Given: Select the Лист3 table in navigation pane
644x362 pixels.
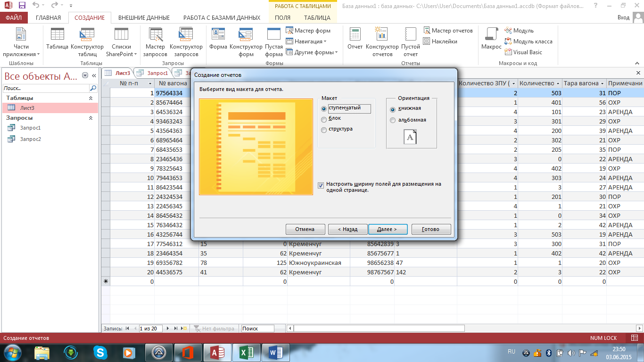Looking at the screenshot, I should (x=50, y=108).
